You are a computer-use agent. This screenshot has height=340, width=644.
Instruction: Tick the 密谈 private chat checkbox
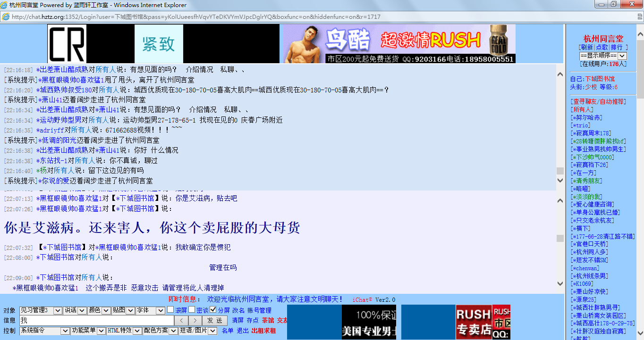[x=192, y=310]
